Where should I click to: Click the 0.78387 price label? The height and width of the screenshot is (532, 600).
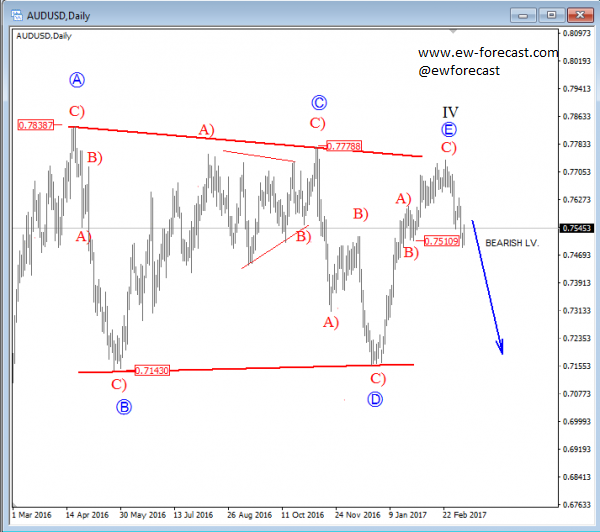(34, 125)
